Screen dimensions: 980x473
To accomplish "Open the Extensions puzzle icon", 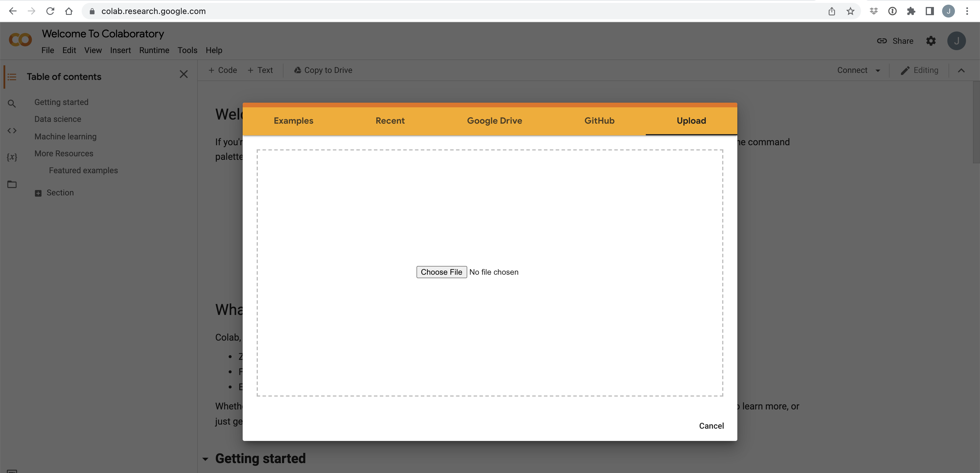I will pyautogui.click(x=911, y=11).
